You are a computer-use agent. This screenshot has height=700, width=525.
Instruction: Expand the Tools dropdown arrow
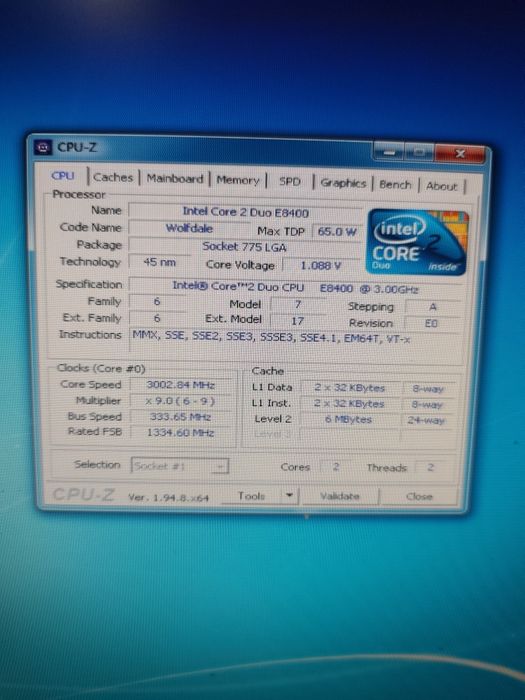290,496
